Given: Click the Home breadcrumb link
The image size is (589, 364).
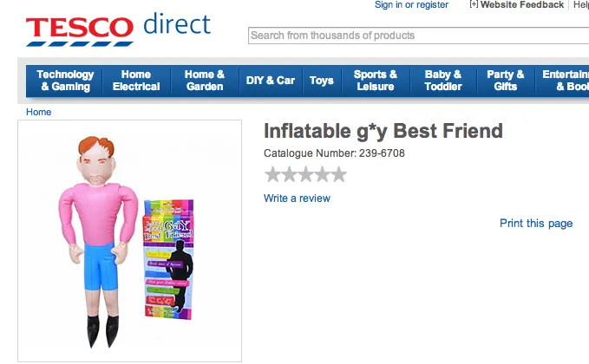Looking at the screenshot, I should point(38,112).
